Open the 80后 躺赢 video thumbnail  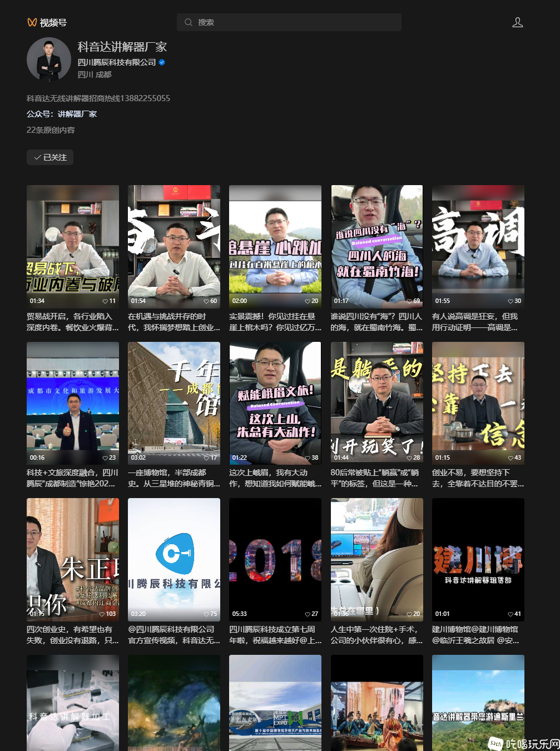tap(377, 403)
